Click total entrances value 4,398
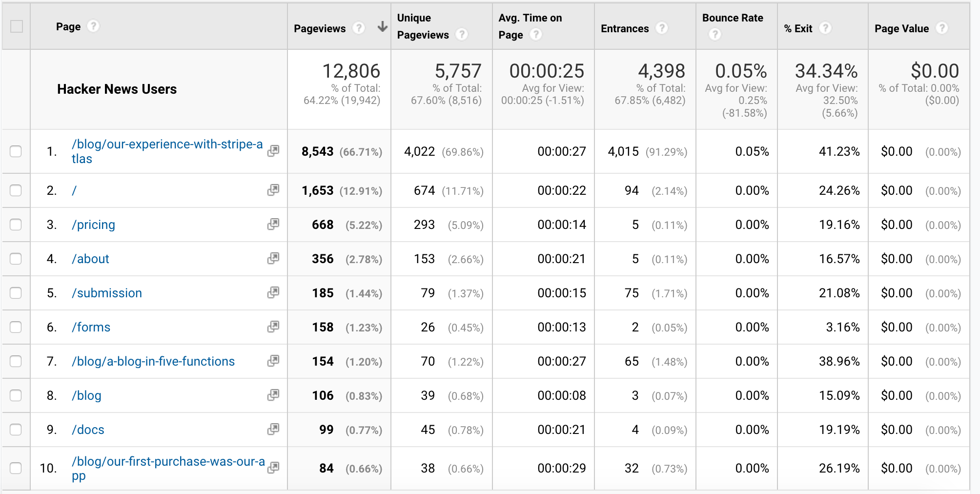The height and width of the screenshot is (494, 980). [661, 71]
